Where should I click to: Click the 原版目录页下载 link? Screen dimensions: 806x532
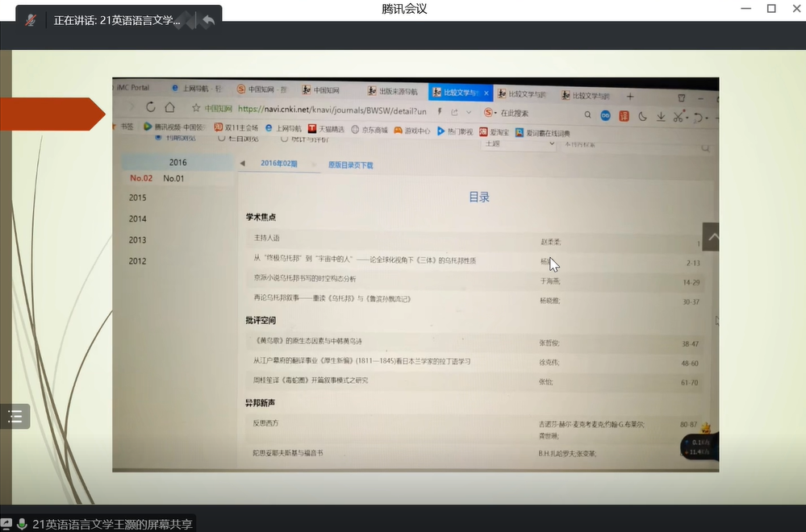(350, 165)
